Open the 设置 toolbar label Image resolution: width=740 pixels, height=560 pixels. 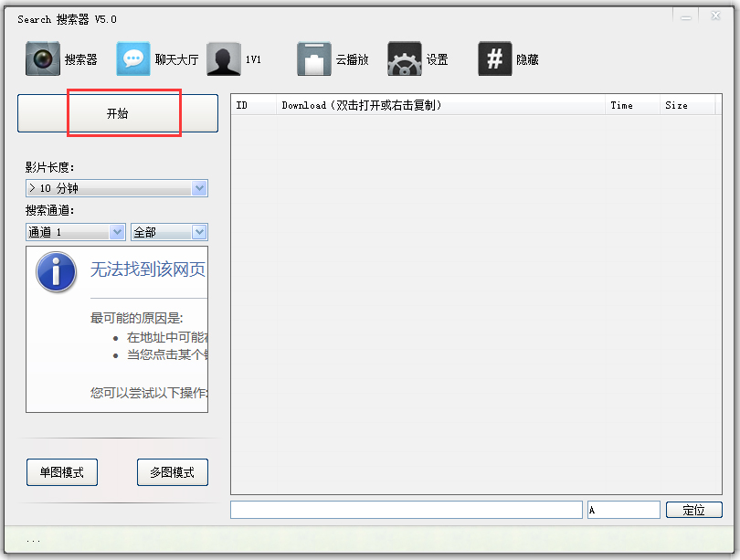tap(437, 59)
